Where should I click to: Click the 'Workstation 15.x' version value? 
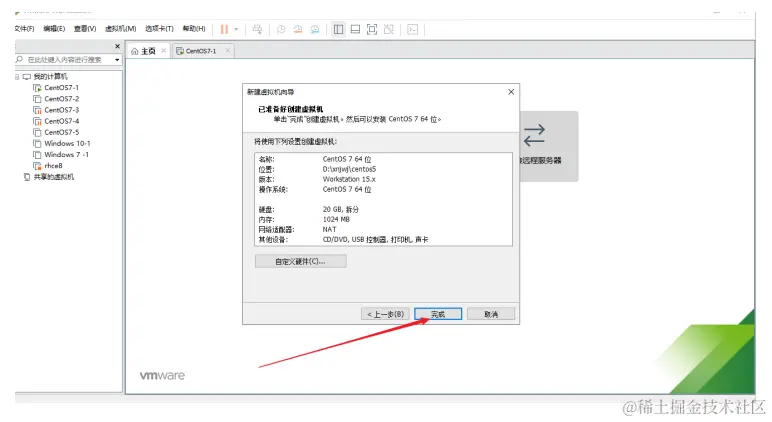pyautogui.click(x=349, y=179)
